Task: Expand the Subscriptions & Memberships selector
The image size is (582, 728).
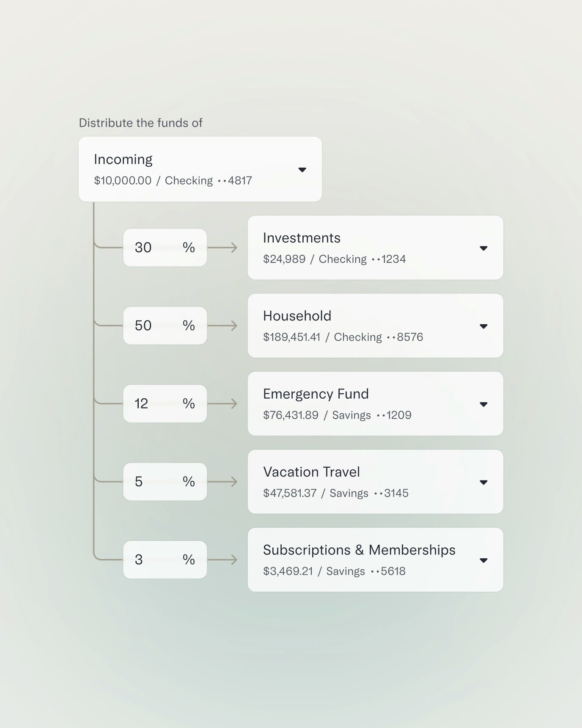Action: (484, 560)
